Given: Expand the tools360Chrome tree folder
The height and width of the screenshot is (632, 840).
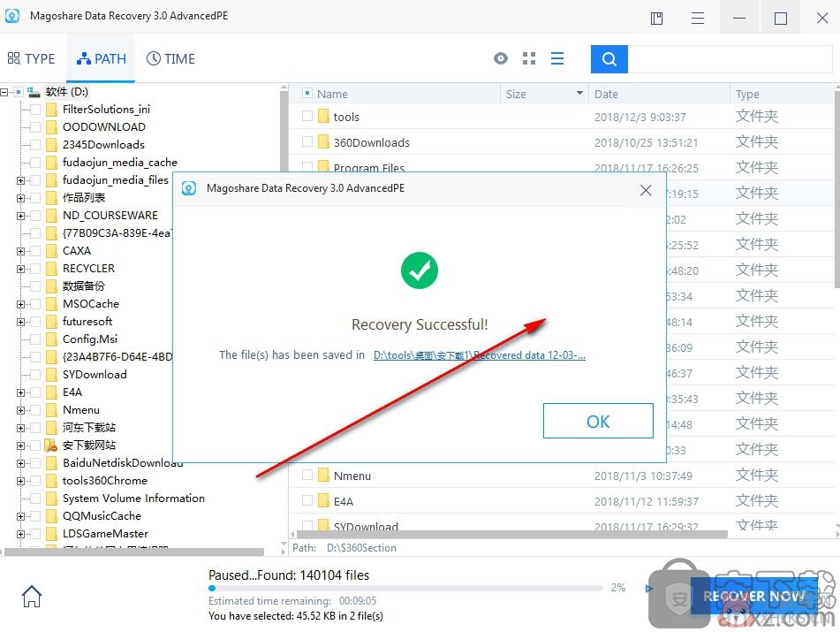Looking at the screenshot, I should tap(20, 482).
